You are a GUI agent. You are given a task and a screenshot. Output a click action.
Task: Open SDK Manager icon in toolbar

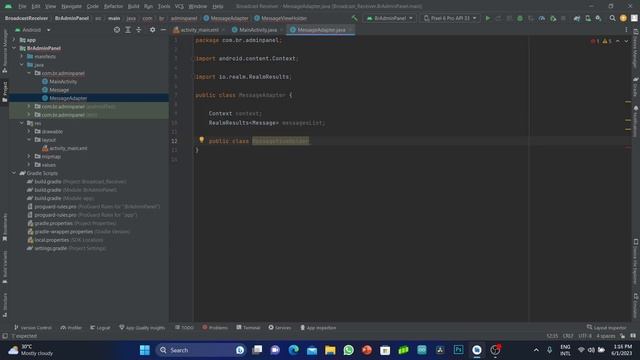click(598, 18)
